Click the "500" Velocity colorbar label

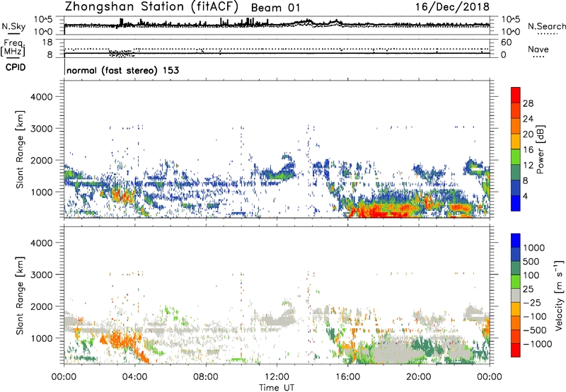tap(530, 262)
